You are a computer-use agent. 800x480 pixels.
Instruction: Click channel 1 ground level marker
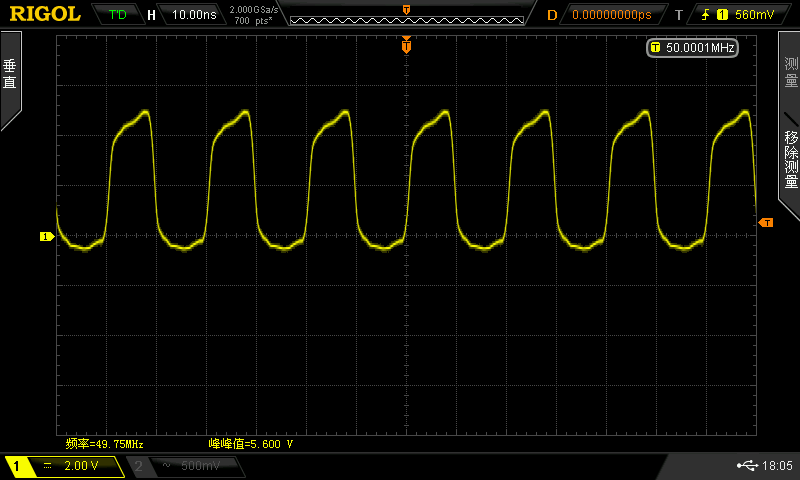point(46,237)
